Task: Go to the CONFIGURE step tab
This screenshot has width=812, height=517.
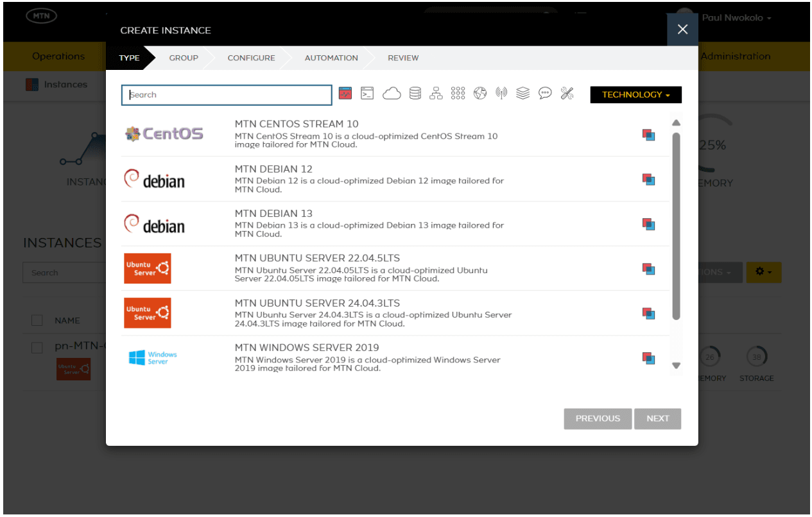Action: tap(251, 58)
